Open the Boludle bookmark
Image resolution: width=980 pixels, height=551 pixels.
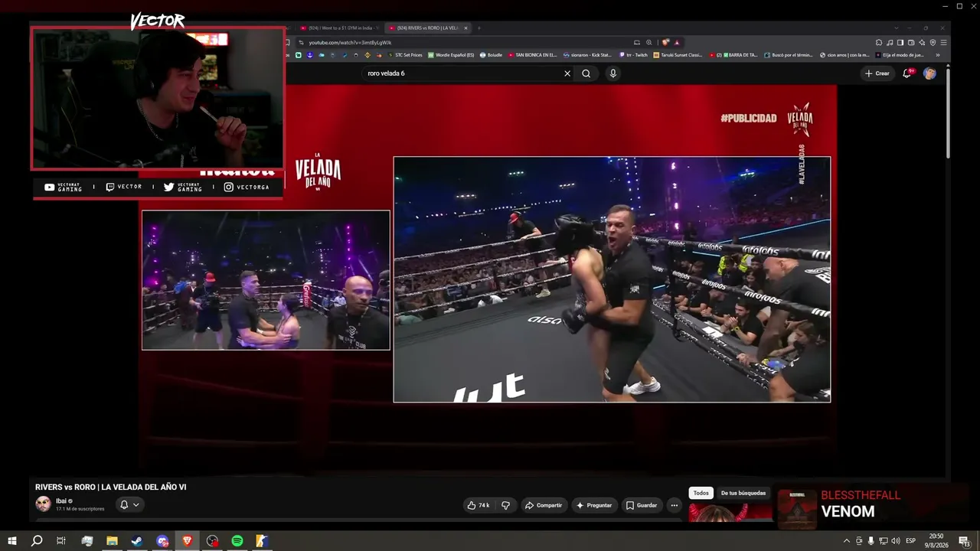(491, 55)
